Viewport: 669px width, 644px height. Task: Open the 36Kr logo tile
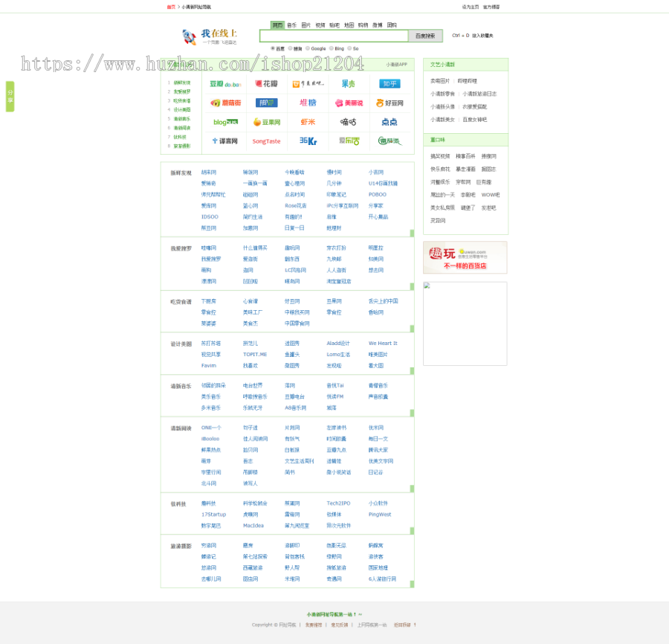308,141
